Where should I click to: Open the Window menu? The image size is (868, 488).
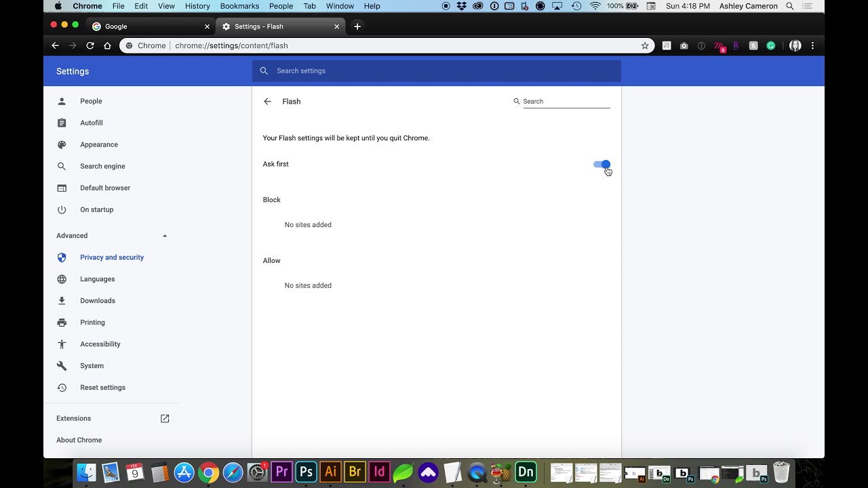pos(340,6)
